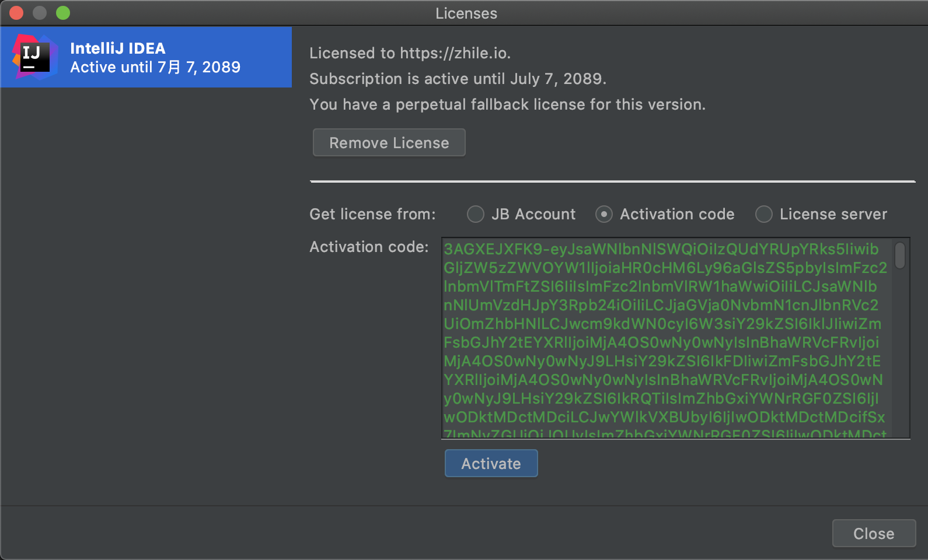
Task: Click the 'Active until 7月 7, 2089' subtitle
Action: 155,68
